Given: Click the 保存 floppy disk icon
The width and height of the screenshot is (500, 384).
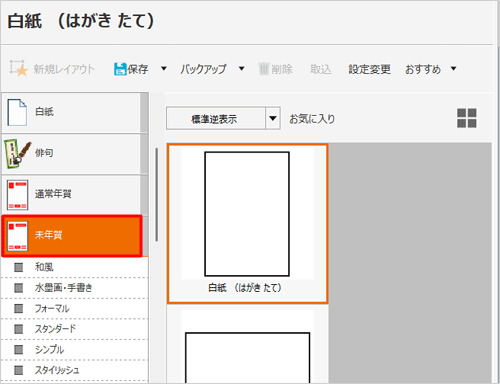Looking at the screenshot, I should pos(120,69).
